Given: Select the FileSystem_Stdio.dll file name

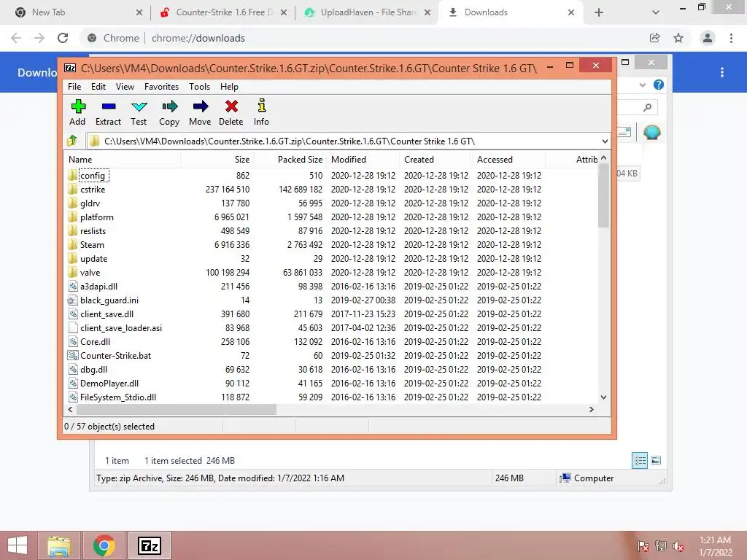Looking at the screenshot, I should (x=118, y=397).
